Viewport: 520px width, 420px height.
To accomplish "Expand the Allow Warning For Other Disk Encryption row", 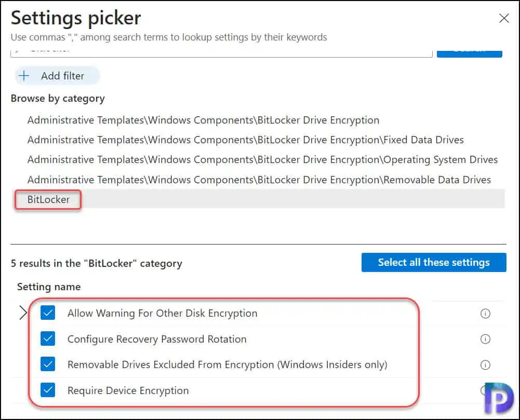I will click(23, 313).
